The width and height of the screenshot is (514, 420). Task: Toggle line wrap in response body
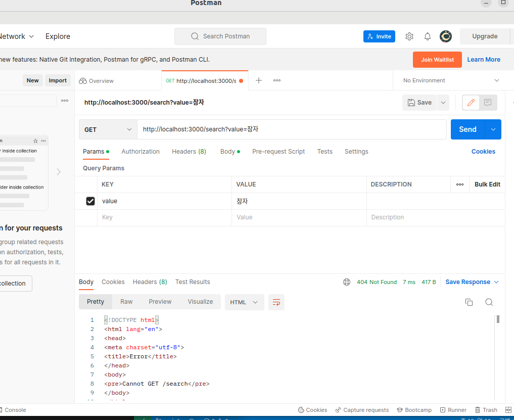click(276, 302)
